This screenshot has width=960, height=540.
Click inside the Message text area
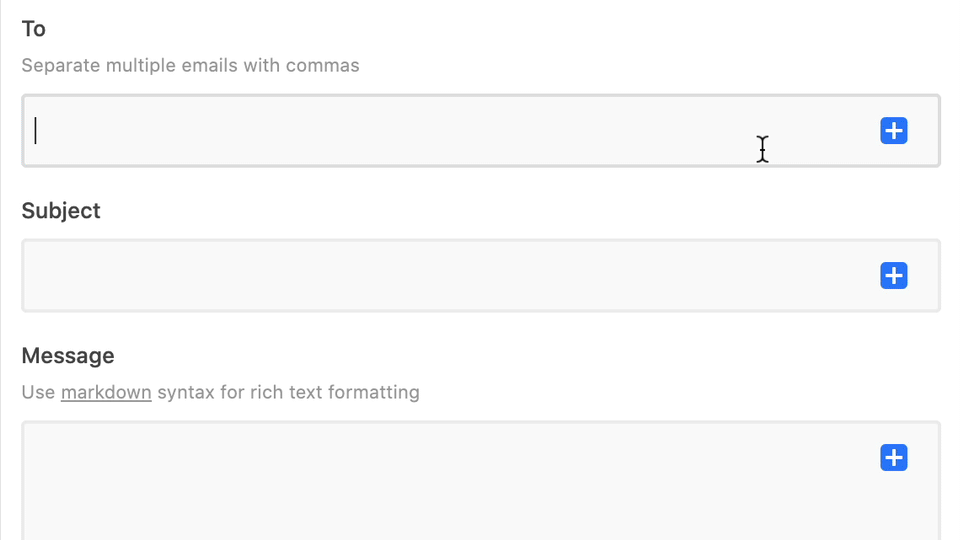tap(481, 481)
